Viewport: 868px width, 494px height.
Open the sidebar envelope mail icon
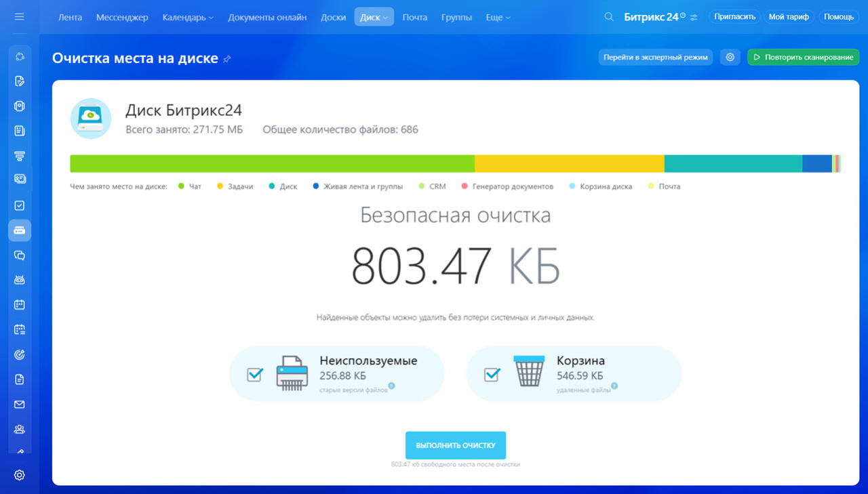click(x=20, y=405)
